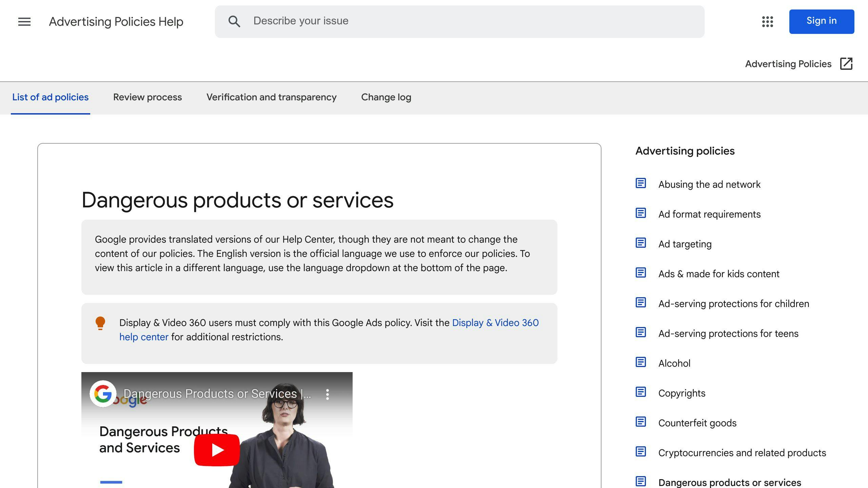Image resolution: width=868 pixels, height=488 pixels.
Task: Click the Describe your issue search field
Action: point(459,21)
